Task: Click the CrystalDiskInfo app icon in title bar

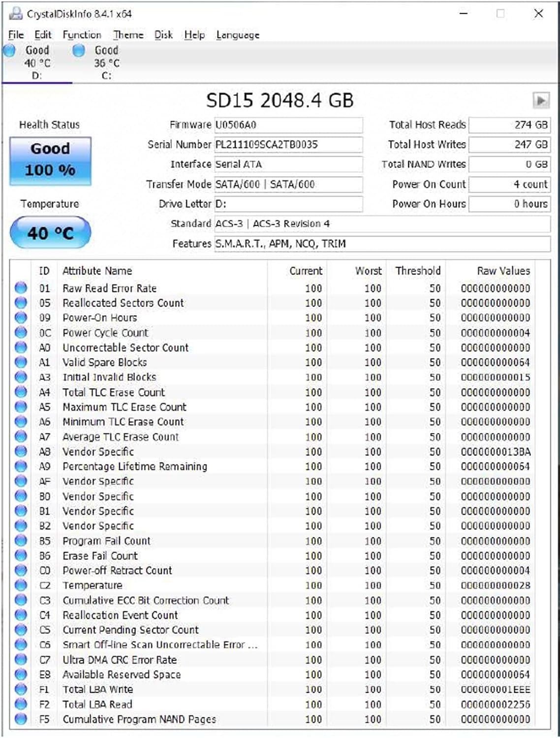Action: pyautogui.click(x=16, y=13)
